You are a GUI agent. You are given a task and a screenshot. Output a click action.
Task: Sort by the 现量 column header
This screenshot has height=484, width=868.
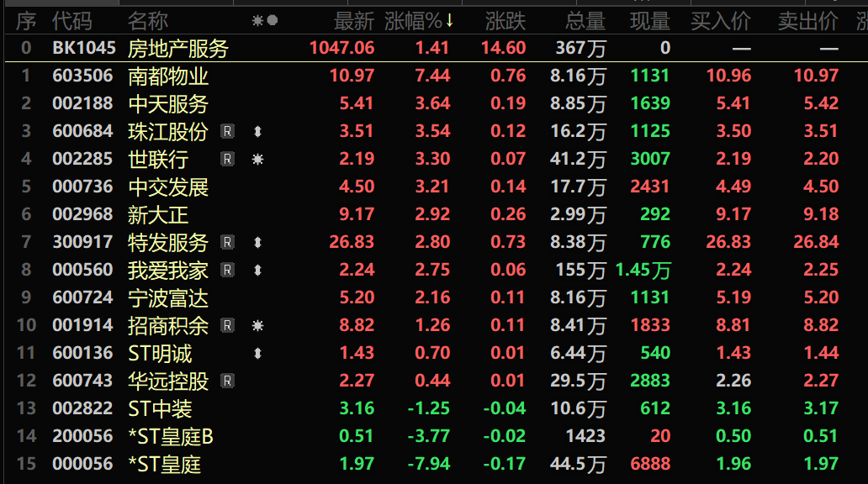[650, 21]
